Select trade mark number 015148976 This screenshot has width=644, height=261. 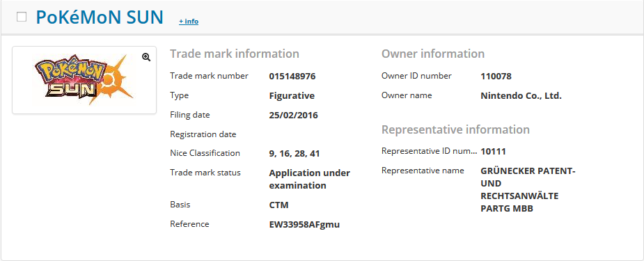pos(292,77)
